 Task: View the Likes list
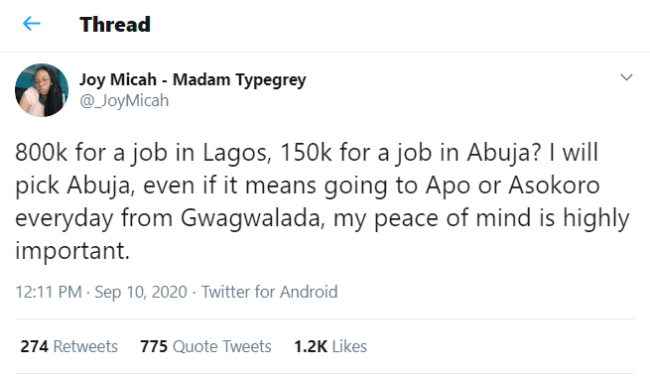tap(331, 346)
